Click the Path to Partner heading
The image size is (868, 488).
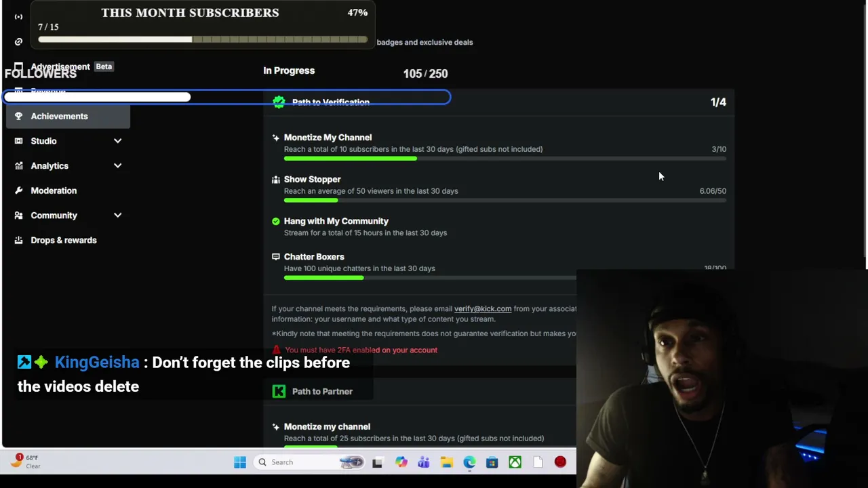point(322,392)
